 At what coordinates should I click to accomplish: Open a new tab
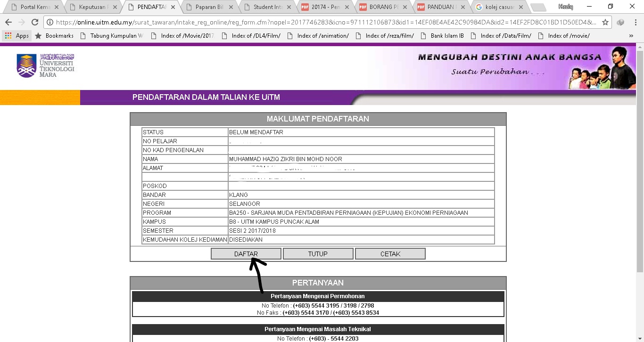tap(538, 8)
